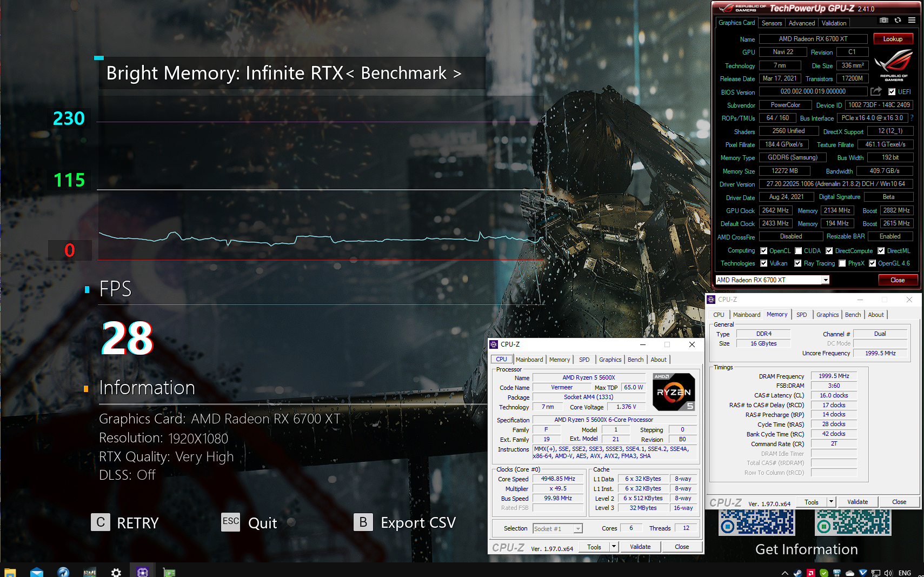The height and width of the screenshot is (577, 924).
Task: Click the ENG language indicator
Action: tap(905, 573)
